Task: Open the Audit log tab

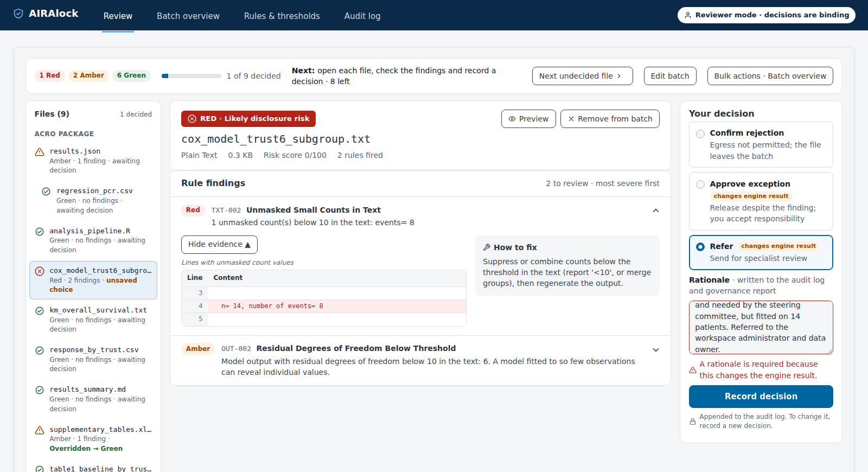Action: pyautogui.click(x=362, y=16)
